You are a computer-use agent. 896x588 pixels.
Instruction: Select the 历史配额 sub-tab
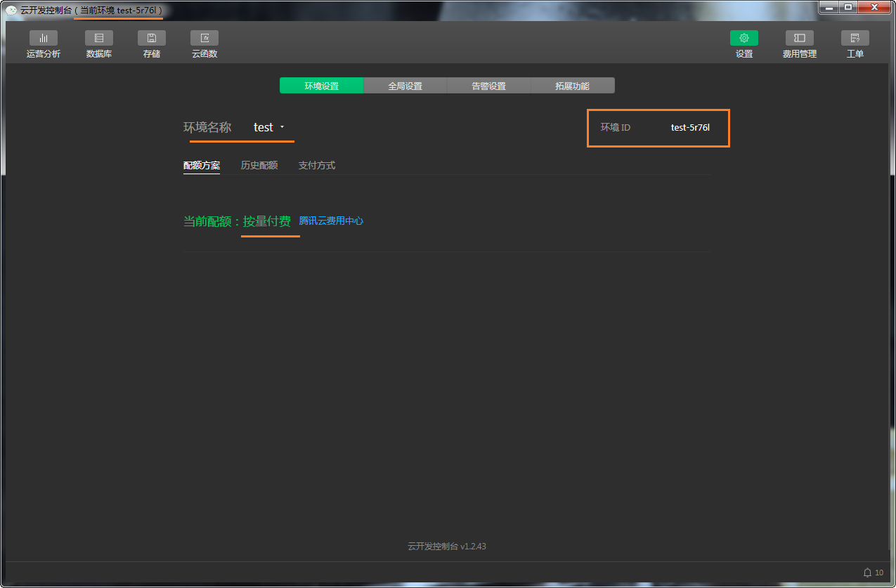point(259,166)
